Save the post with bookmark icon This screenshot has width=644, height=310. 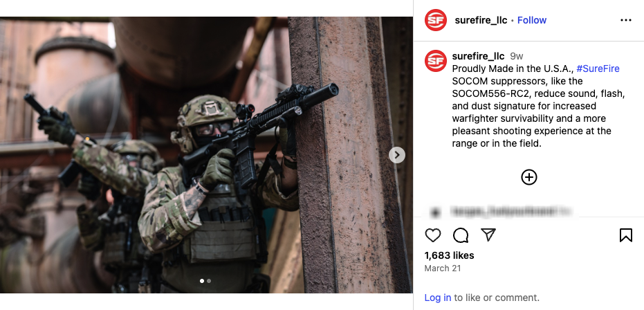click(x=625, y=235)
